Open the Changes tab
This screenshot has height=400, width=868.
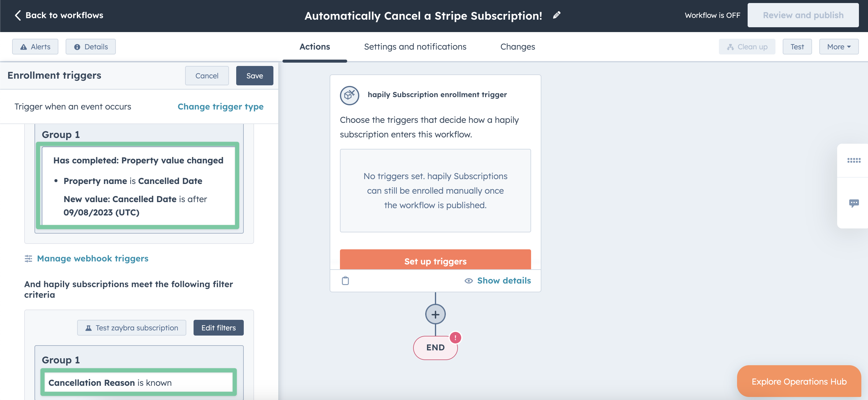[517, 47]
